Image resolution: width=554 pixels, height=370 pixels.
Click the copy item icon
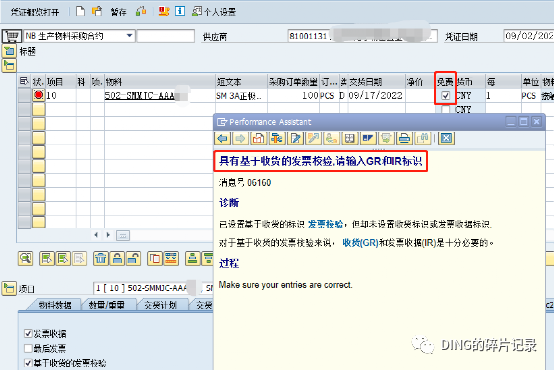155,259
